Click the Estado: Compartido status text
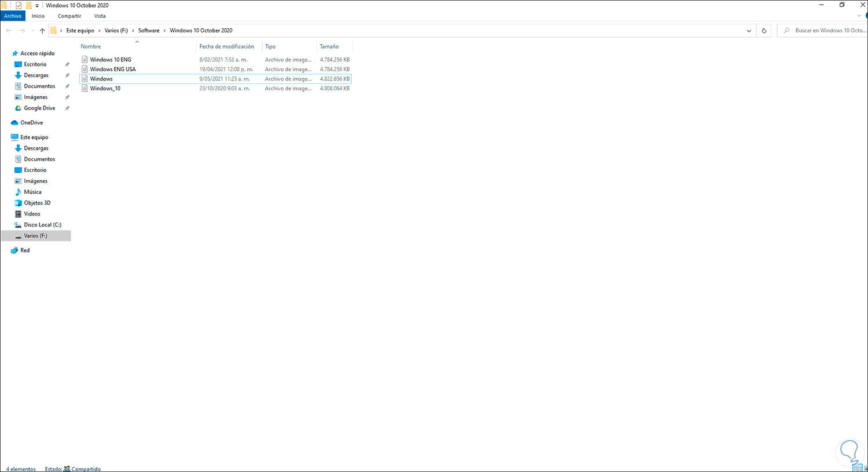Screen dimensions: 868x472 pyautogui.click(x=73, y=469)
